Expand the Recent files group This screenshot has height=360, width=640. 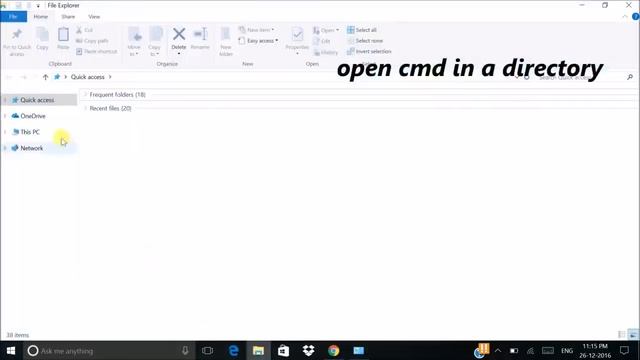click(85, 108)
